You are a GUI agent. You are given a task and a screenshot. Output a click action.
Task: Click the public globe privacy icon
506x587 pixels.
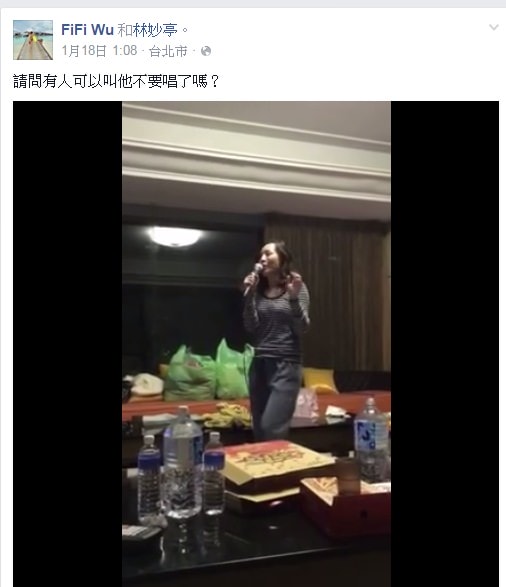(206, 51)
